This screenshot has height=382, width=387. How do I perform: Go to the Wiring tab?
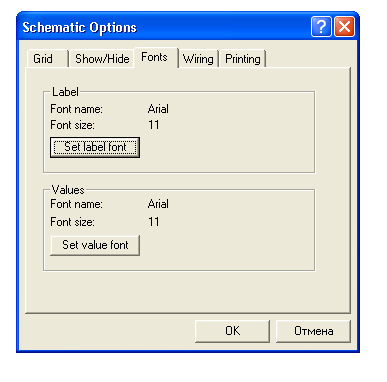pyautogui.click(x=198, y=59)
